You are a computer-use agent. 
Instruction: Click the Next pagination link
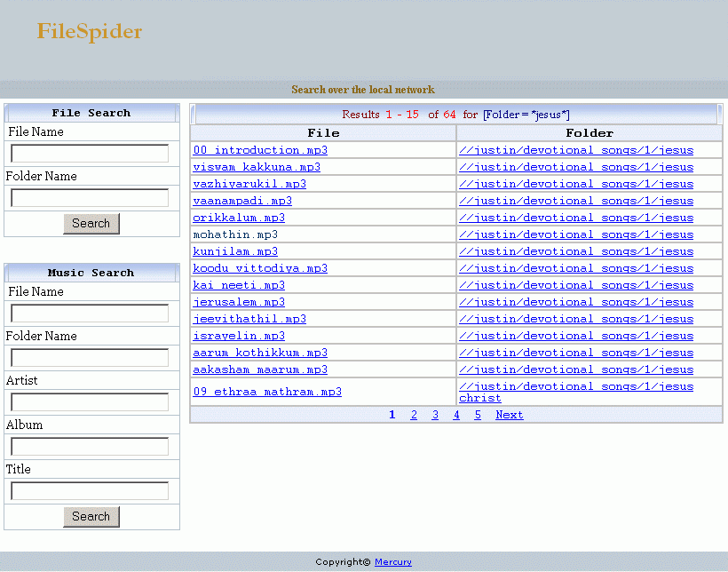tap(510, 415)
